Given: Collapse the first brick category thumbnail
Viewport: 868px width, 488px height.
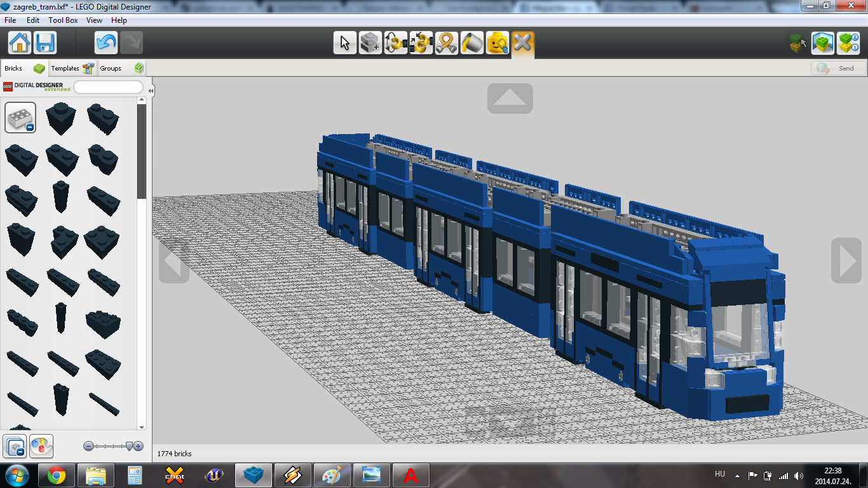Looking at the screenshot, I should (x=20, y=118).
